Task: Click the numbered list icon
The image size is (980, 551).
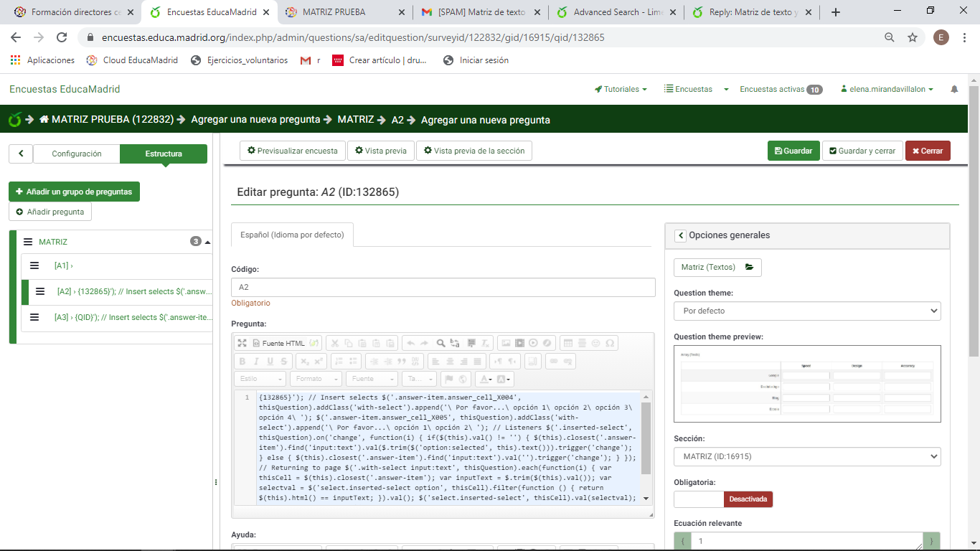Action: point(339,361)
